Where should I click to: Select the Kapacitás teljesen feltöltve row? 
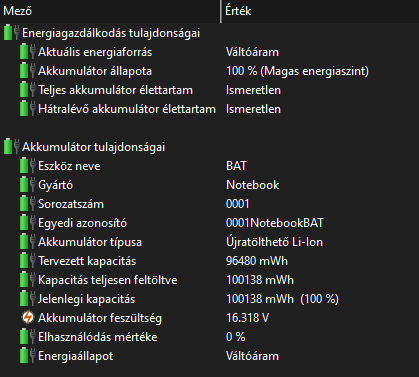click(209, 280)
